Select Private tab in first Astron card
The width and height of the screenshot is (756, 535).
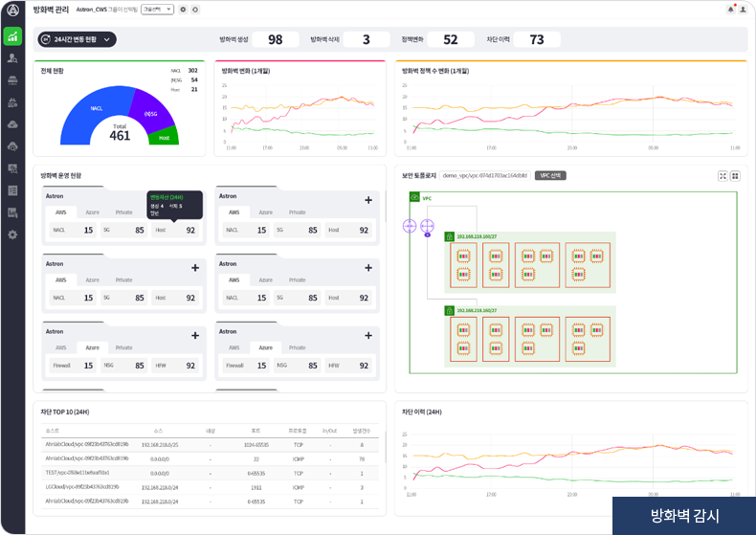click(123, 212)
